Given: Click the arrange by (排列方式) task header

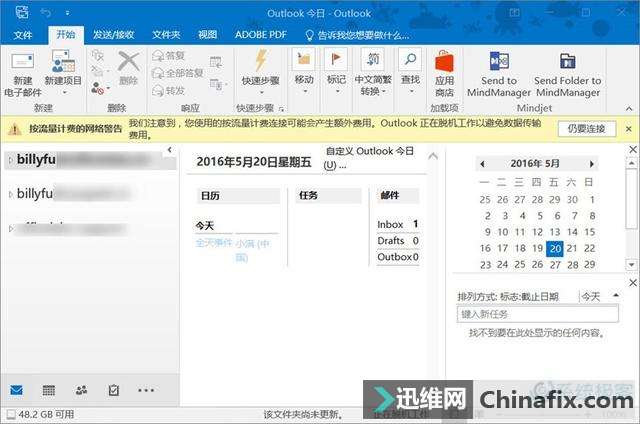Looking at the screenshot, I should tap(508, 297).
